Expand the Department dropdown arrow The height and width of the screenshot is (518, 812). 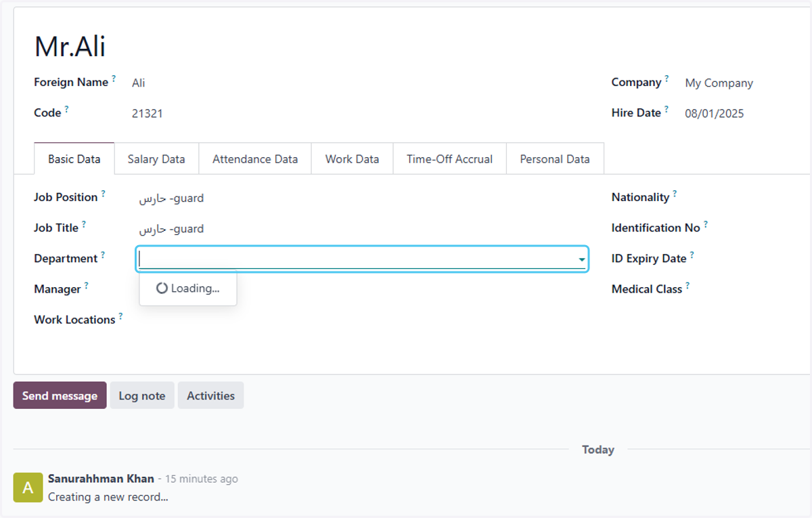581,259
